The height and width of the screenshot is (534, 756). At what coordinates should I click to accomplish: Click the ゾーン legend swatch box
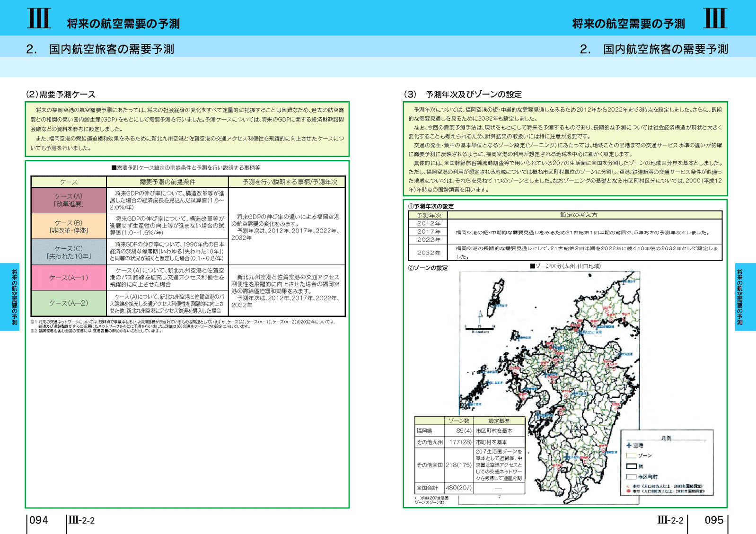point(631,455)
